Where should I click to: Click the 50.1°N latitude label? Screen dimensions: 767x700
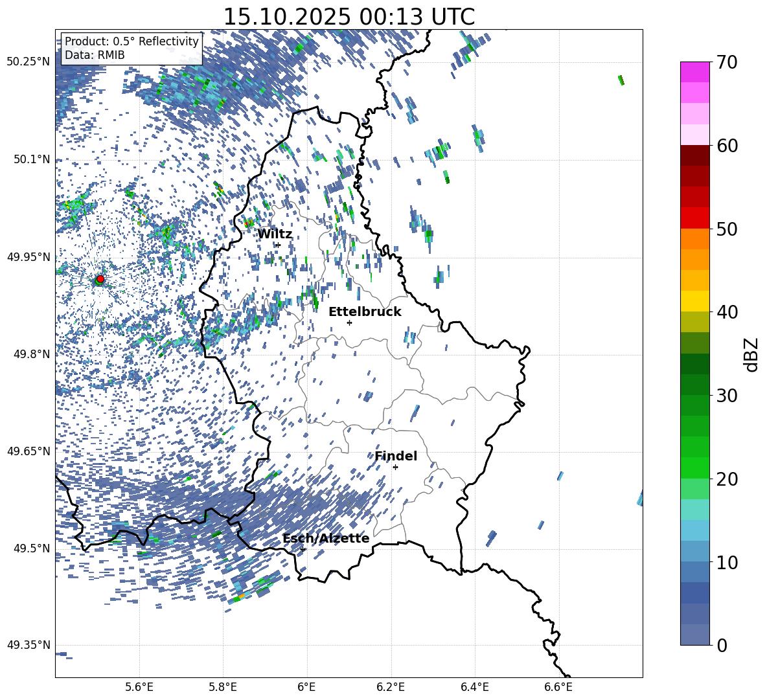(31, 159)
